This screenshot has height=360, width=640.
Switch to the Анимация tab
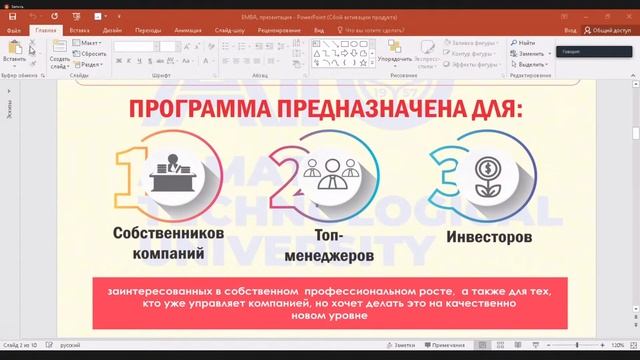click(x=188, y=31)
